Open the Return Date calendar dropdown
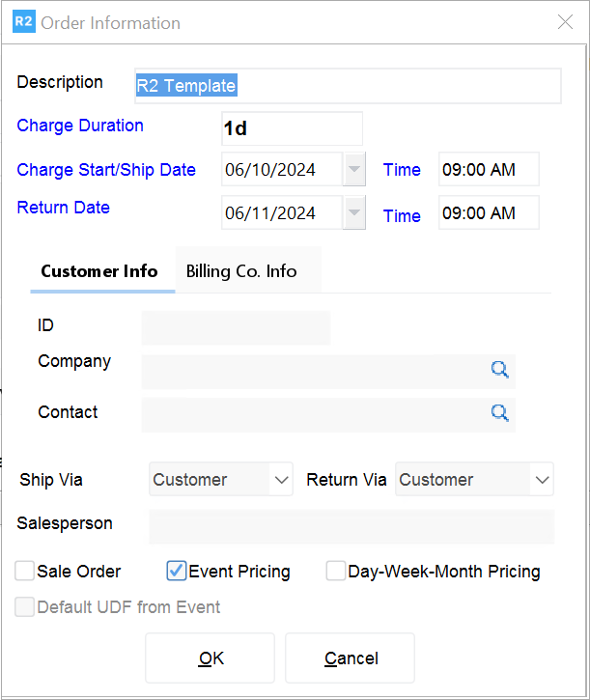This screenshot has height=700, width=590. (354, 213)
